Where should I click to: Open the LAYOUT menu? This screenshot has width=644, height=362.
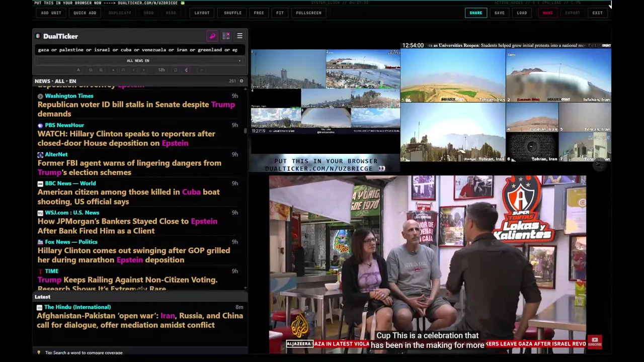coord(202,13)
